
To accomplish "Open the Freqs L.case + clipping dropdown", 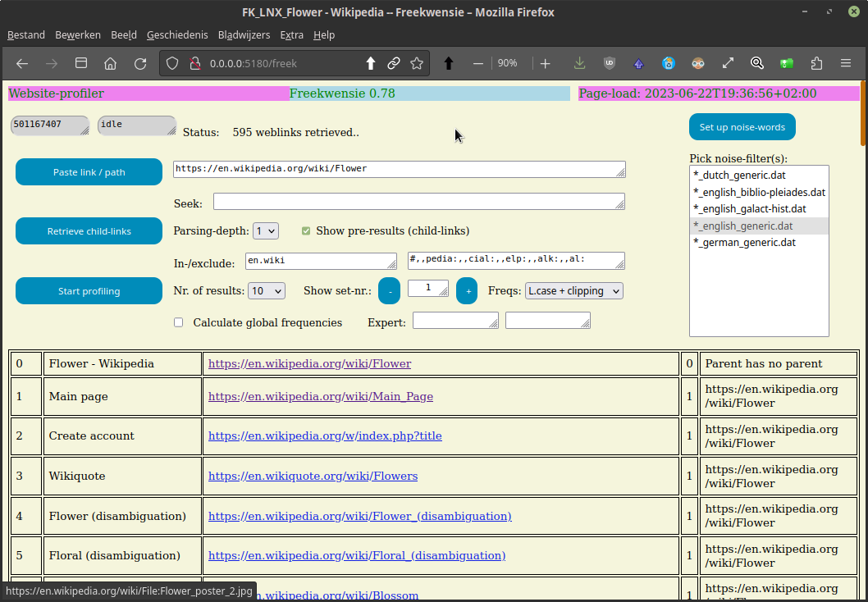I will (x=574, y=290).
